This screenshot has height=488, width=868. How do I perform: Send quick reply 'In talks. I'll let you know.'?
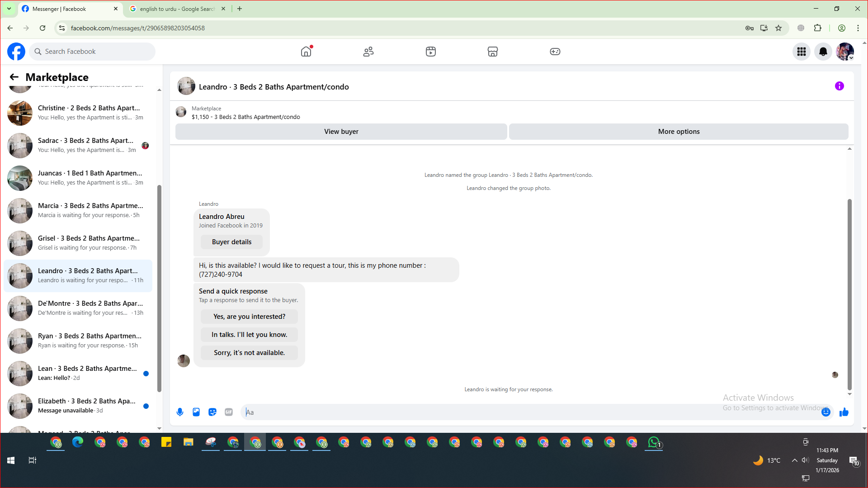[x=249, y=335]
